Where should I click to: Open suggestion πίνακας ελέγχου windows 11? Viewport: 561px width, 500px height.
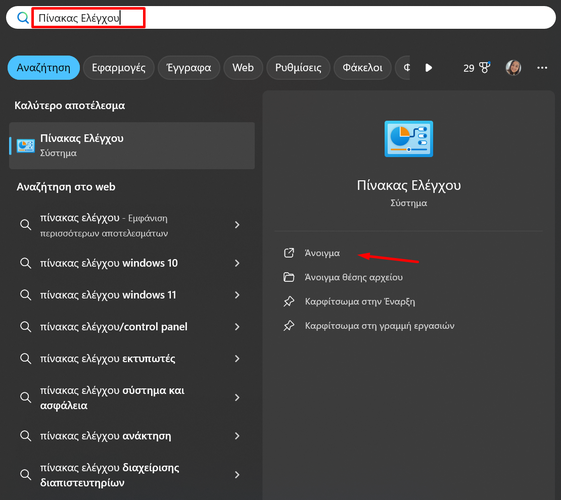click(132, 295)
